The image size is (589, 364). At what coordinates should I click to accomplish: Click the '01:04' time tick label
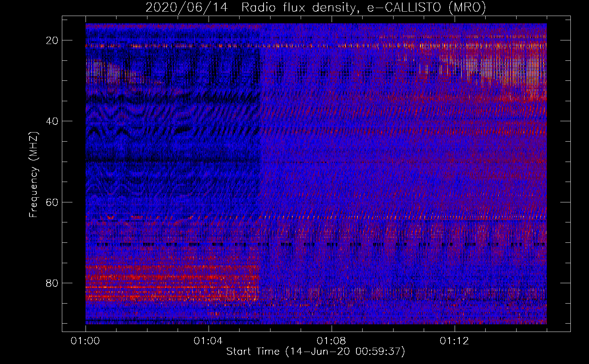pyautogui.click(x=208, y=341)
